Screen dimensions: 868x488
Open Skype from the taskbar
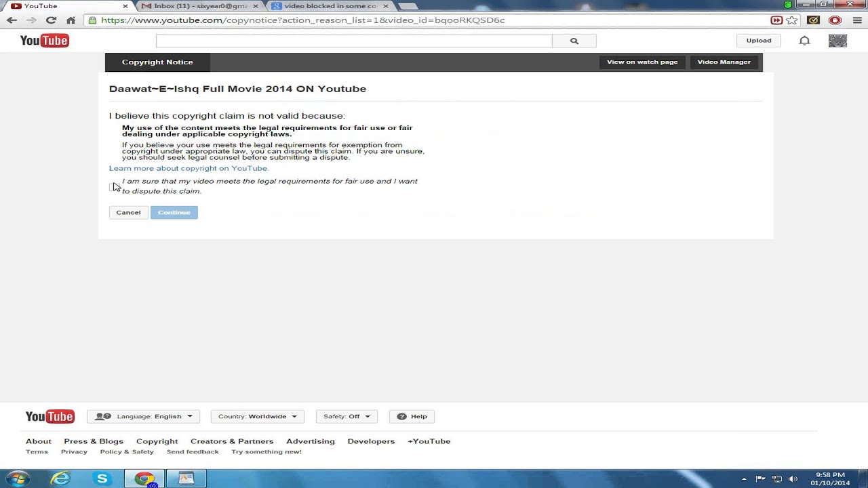[102, 479]
